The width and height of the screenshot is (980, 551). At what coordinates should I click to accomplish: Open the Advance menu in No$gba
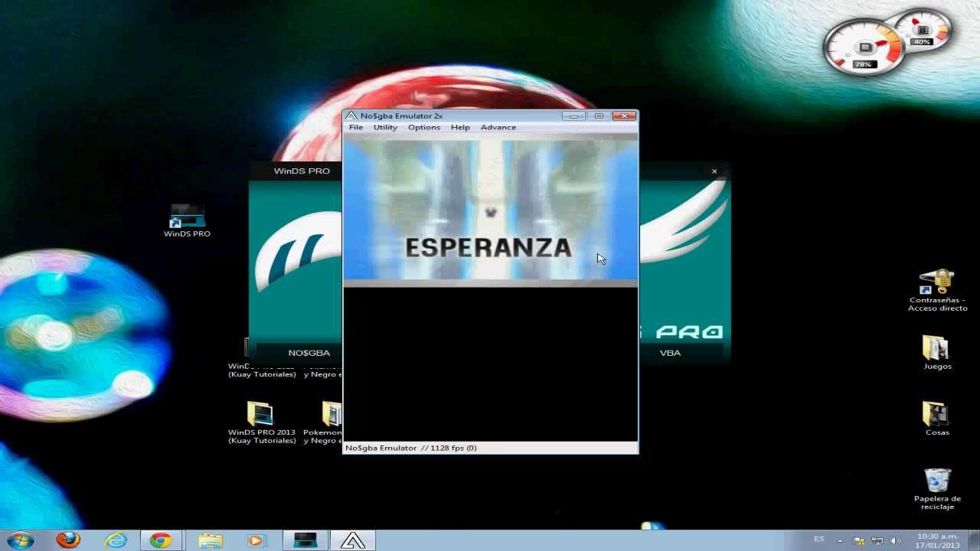point(498,127)
